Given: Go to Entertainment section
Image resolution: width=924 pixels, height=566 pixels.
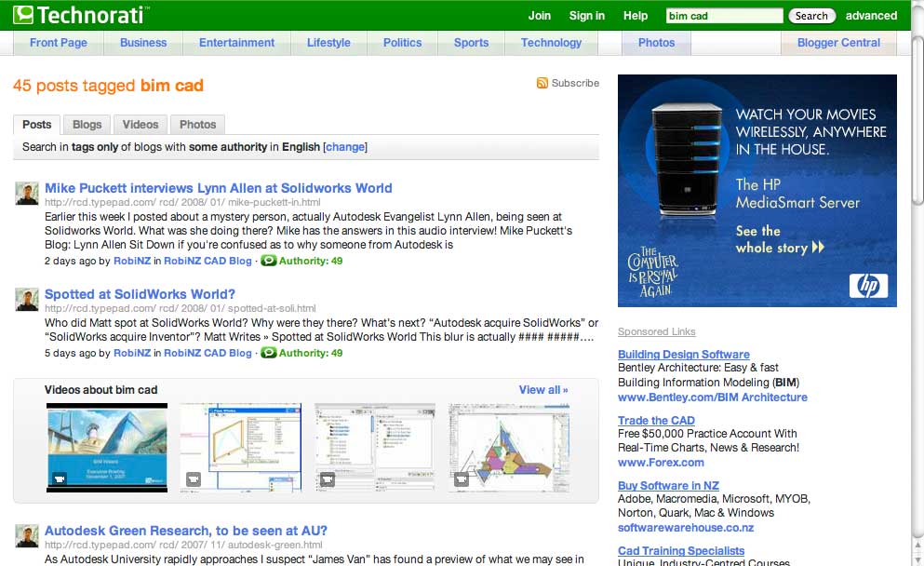Looking at the screenshot, I should tap(236, 43).
